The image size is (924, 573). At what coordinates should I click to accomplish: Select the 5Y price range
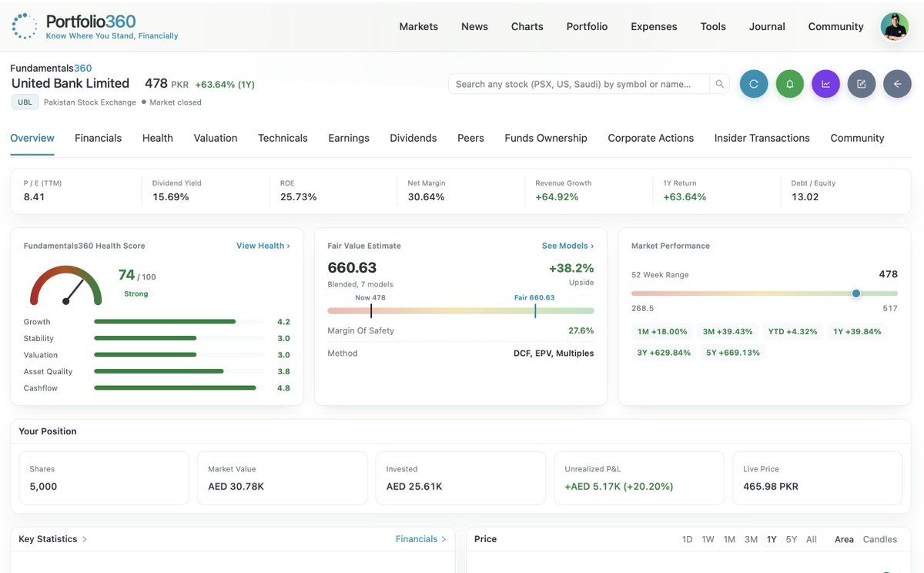792,539
